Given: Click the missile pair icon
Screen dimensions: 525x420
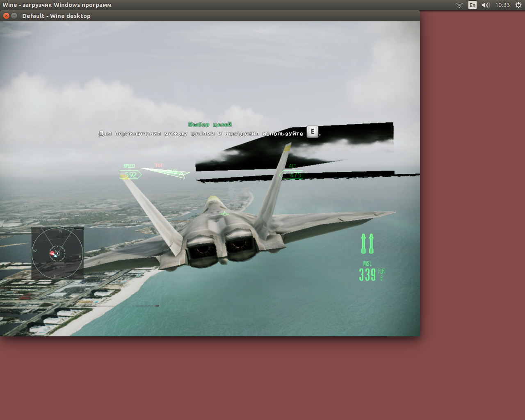Looking at the screenshot, I should point(367,243).
